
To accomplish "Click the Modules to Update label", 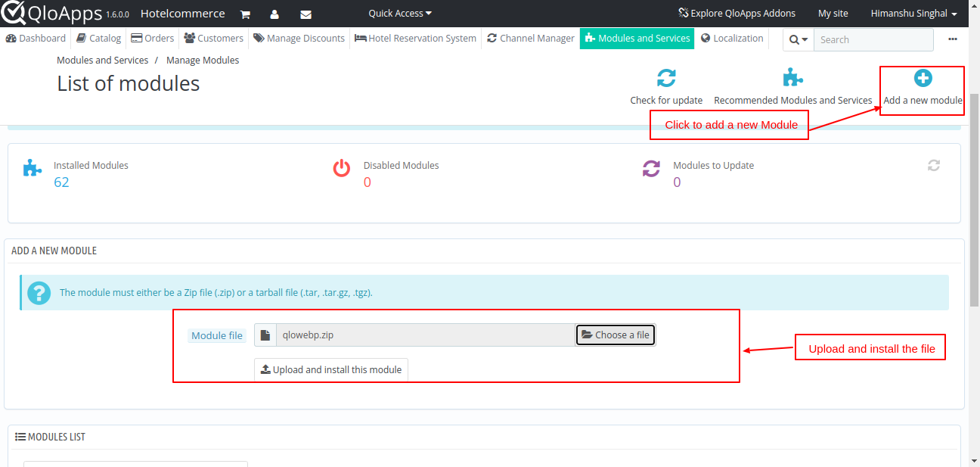I will pyautogui.click(x=713, y=165).
